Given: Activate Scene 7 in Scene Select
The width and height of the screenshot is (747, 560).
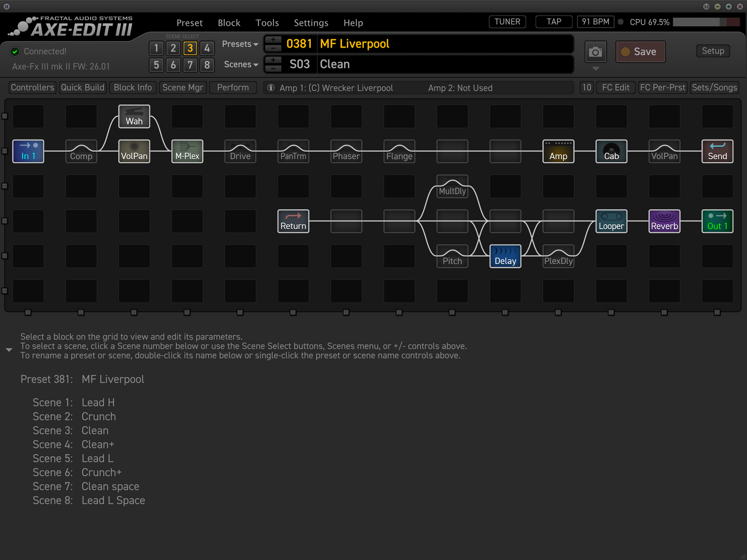Looking at the screenshot, I should pos(190,65).
